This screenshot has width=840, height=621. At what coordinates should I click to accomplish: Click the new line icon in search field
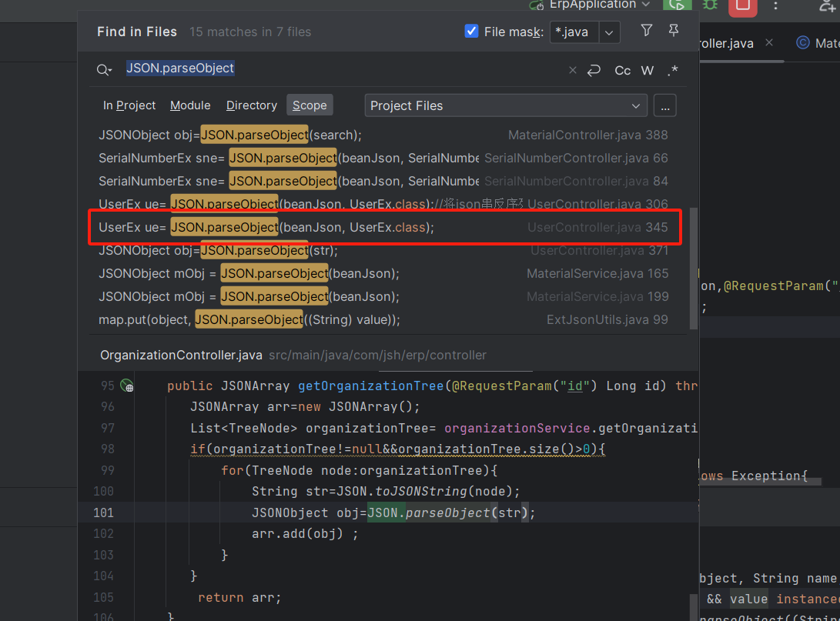click(594, 70)
